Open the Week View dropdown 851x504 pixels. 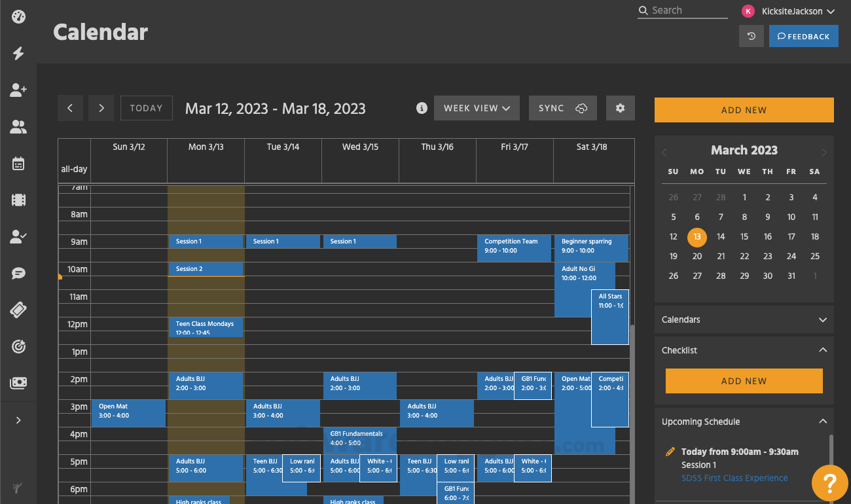tap(477, 107)
